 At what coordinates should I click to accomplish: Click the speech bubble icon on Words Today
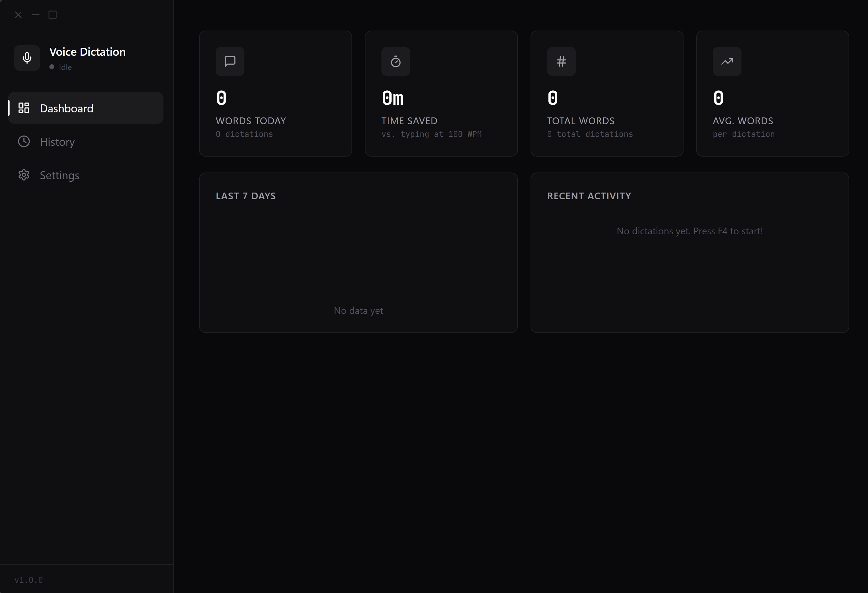point(230,61)
